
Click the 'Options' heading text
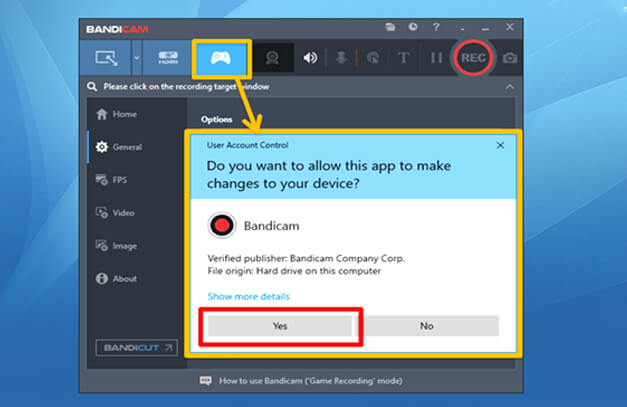tap(216, 120)
